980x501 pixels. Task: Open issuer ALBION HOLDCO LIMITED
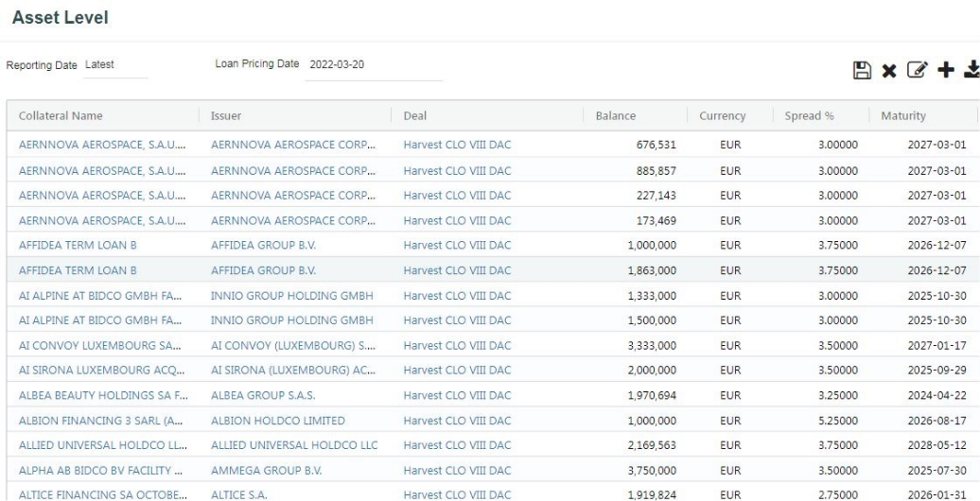point(277,421)
